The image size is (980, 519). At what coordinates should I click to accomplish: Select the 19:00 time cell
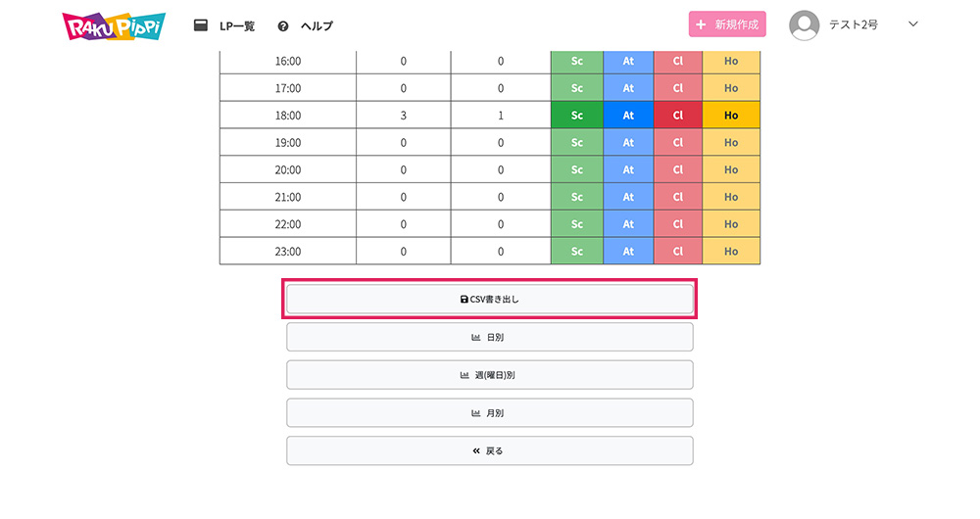pyautogui.click(x=288, y=142)
